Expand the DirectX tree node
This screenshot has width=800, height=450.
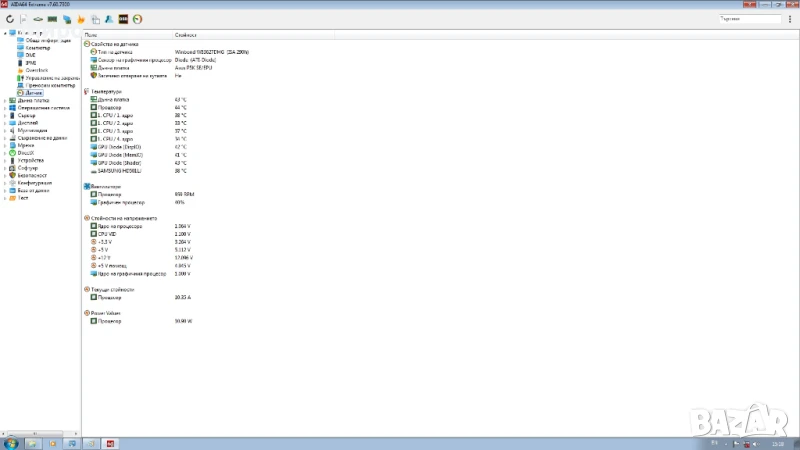pos(4,152)
